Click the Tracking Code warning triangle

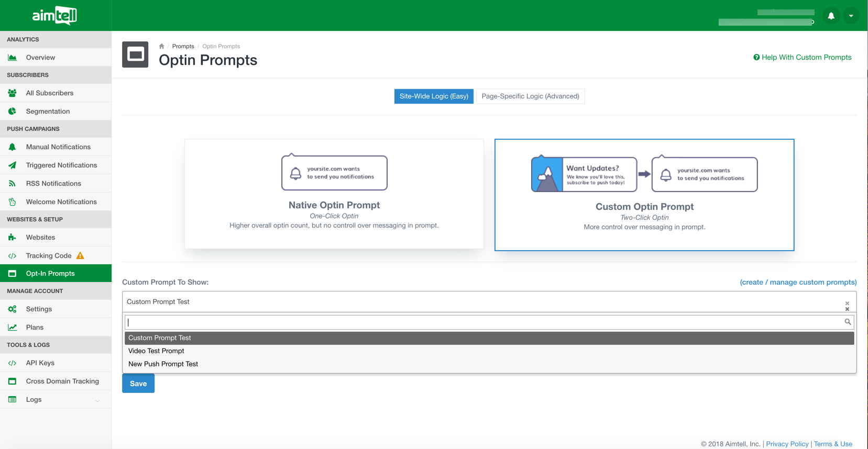coord(80,255)
